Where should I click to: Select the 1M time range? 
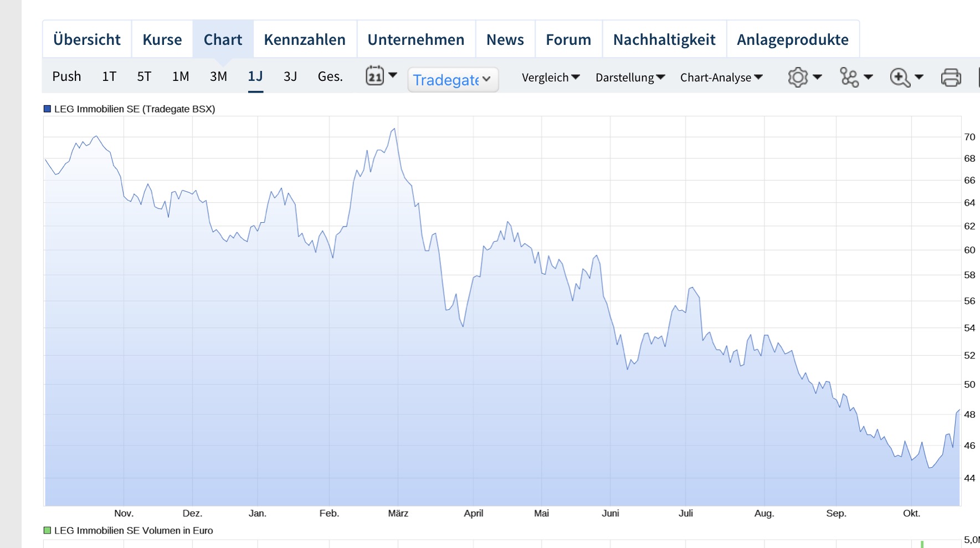tap(181, 76)
